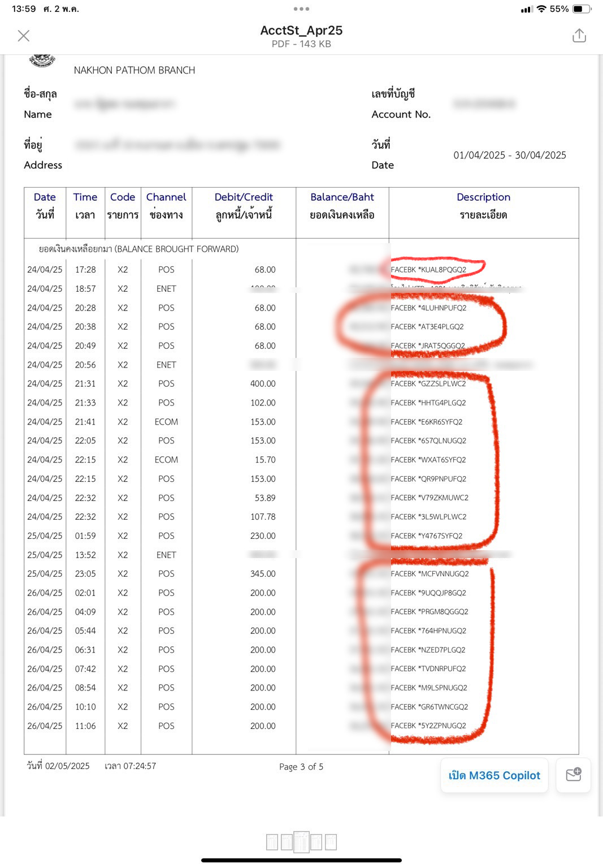603x868 pixels.
Task: Open the iPad multitasking three-dots menu
Action: (x=301, y=9)
